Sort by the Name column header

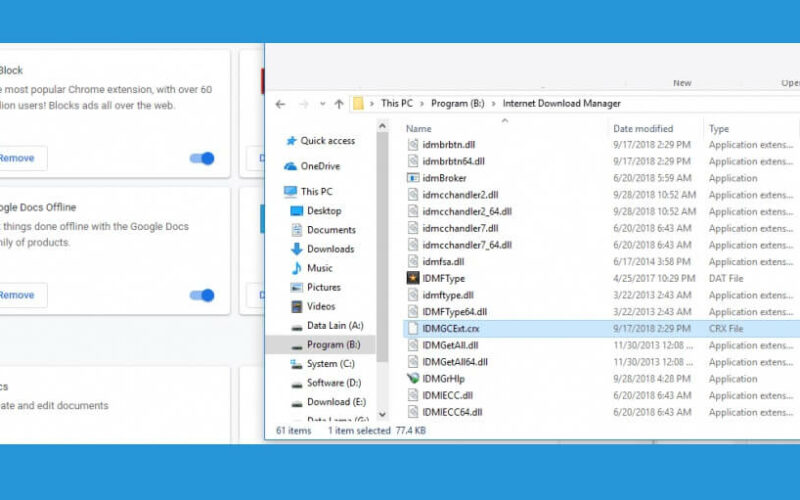point(418,129)
